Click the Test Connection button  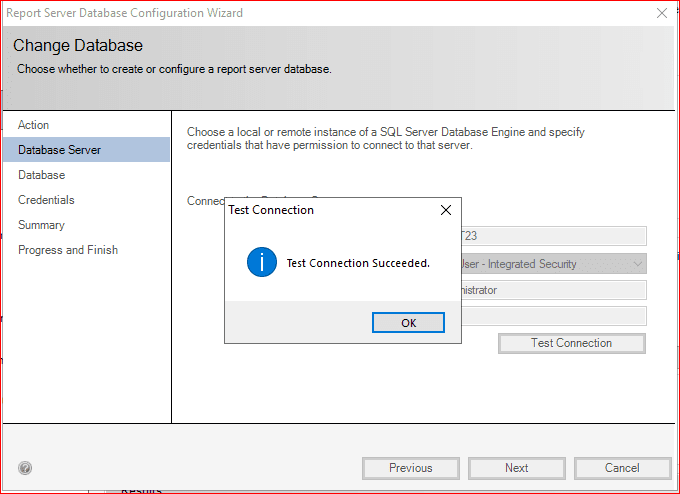tap(571, 343)
